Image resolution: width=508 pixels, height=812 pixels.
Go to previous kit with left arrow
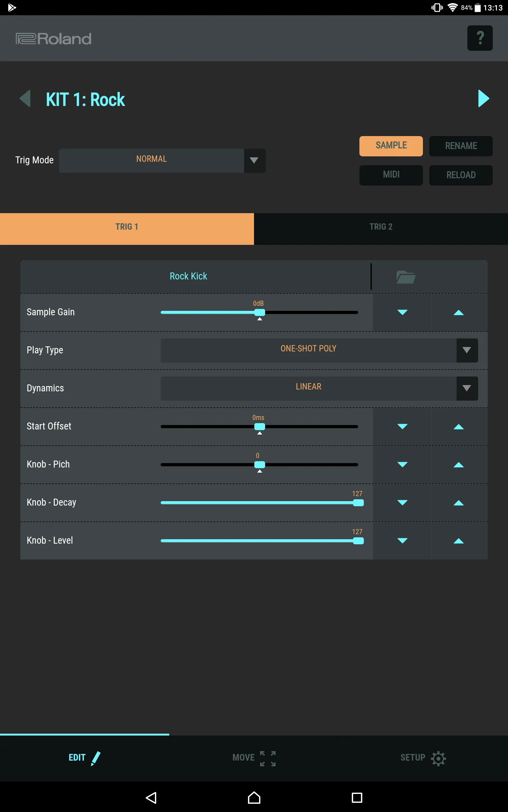(x=25, y=98)
